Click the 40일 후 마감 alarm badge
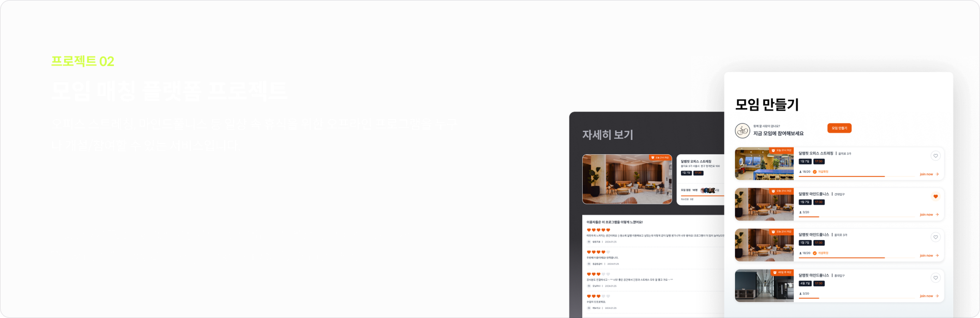The height and width of the screenshot is (318, 980). (782, 272)
